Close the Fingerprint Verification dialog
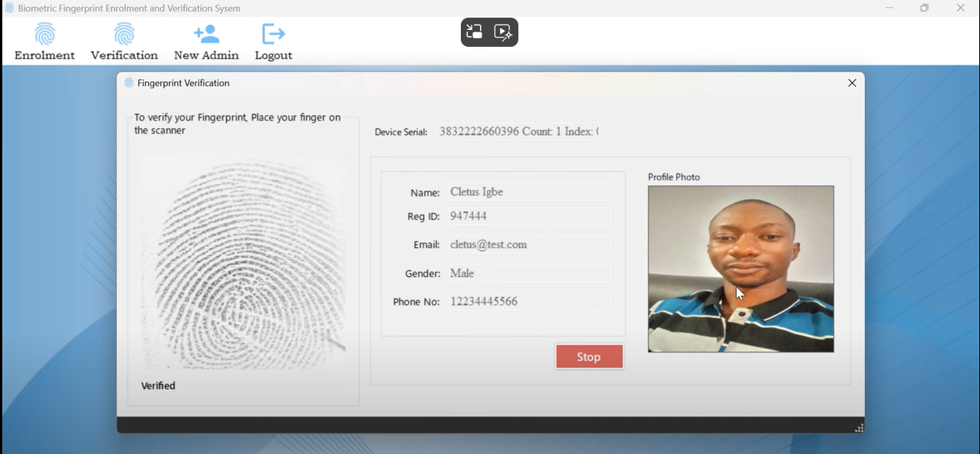 [852, 83]
